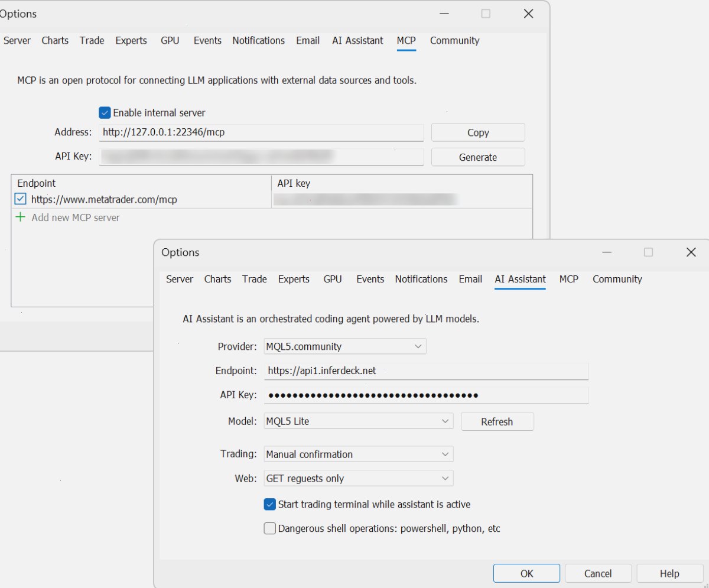Image resolution: width=709 pixels, height=588 pixels.
Task: Click the Generate API key button
Action: [x=478, y=157]
